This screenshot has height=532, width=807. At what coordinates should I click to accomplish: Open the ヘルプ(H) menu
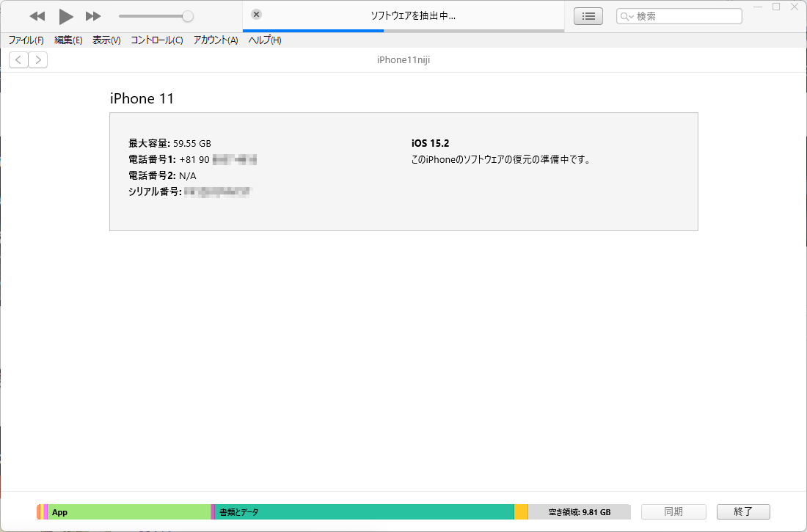coord(265,40)
